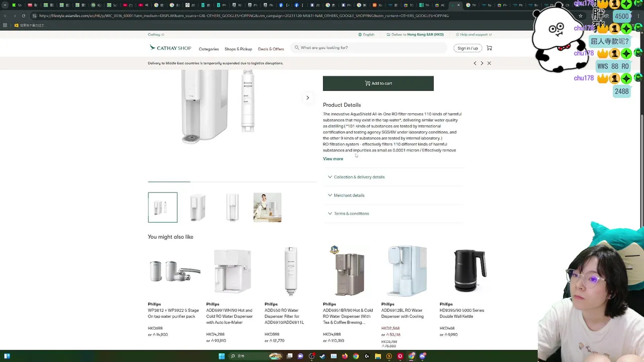Click the Sign in / up button
The height and width of the screenshot is (362, 644).
pyautogui.click(x=467, y=48)
